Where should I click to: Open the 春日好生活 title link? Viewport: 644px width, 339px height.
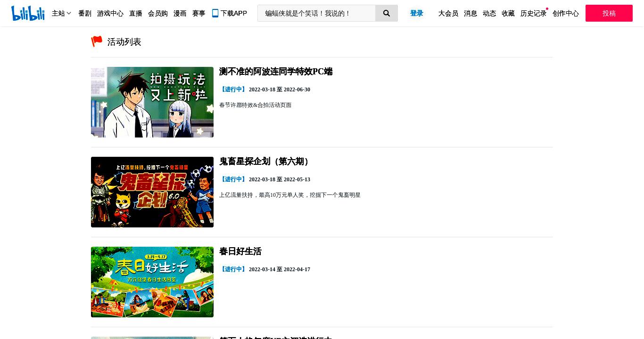click(x=240, y=251)
